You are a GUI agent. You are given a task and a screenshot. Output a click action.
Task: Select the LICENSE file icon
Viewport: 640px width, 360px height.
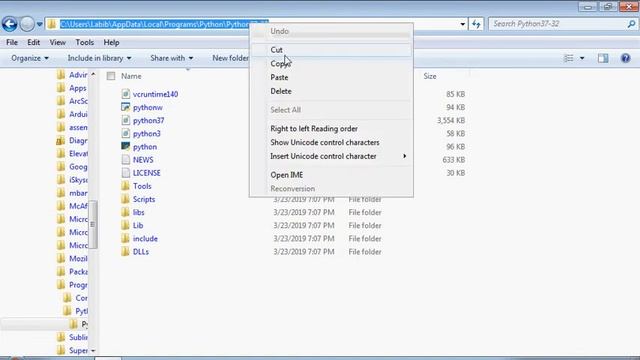tap(126, 173)
